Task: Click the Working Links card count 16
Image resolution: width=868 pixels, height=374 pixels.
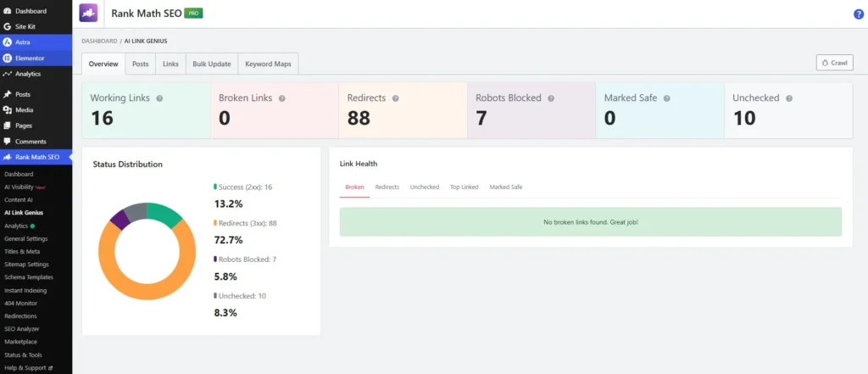Action: (x=102, y=119)
